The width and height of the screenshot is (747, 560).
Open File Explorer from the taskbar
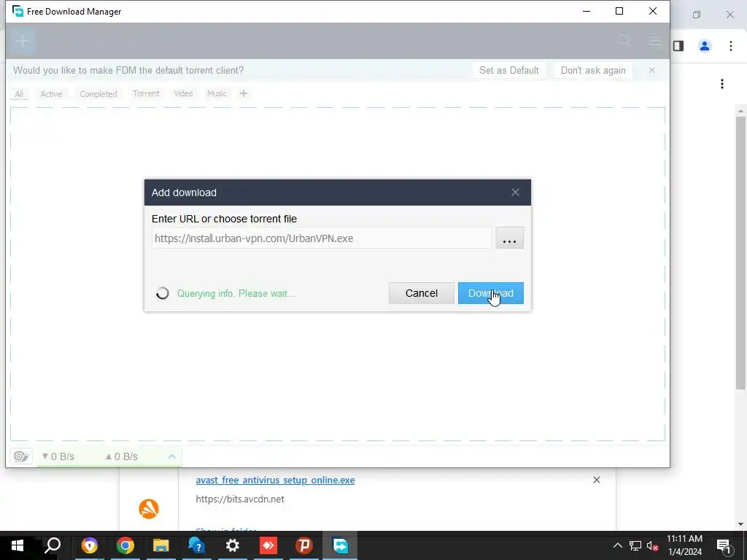pyautogui.click(x=160, y=545)
